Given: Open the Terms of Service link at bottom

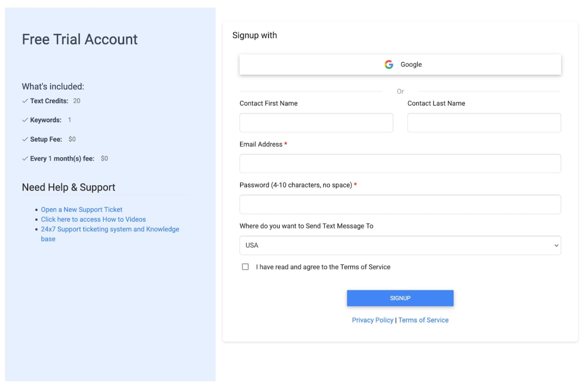Looking at the screenshot, I should [x=423, y=320].
